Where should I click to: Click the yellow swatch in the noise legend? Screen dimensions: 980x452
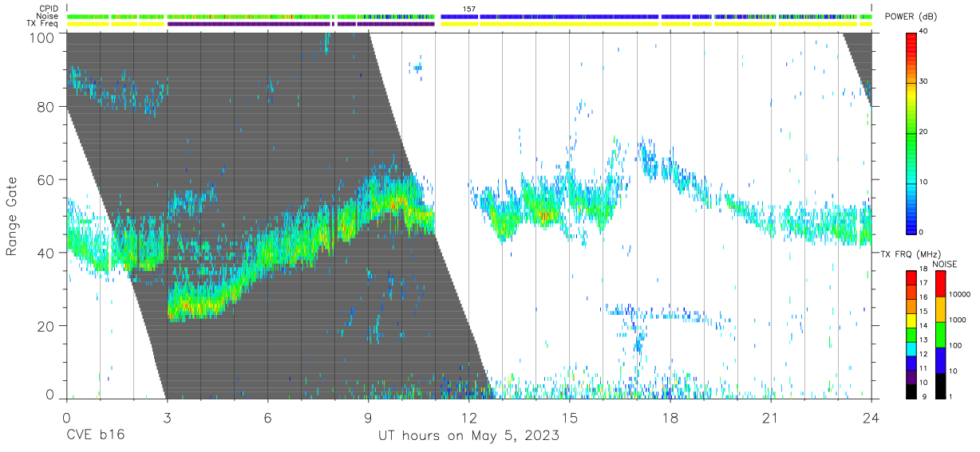pyautogui.click(x=940, y=309)
